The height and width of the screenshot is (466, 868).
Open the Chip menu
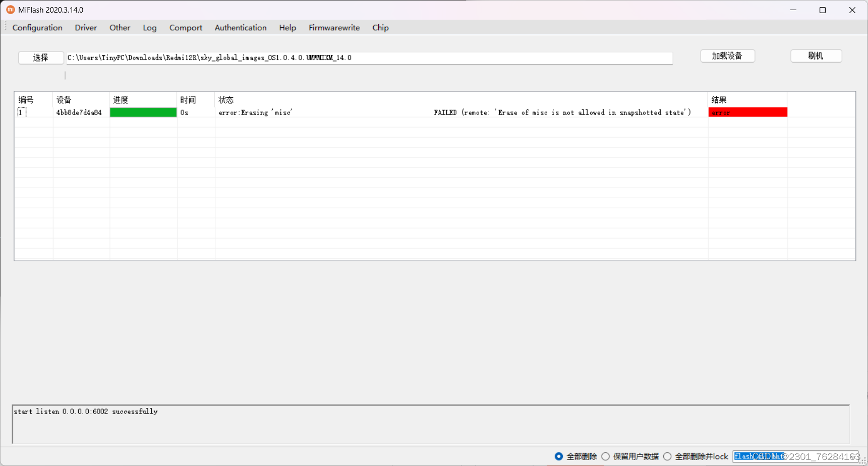(x=380, y=28)
